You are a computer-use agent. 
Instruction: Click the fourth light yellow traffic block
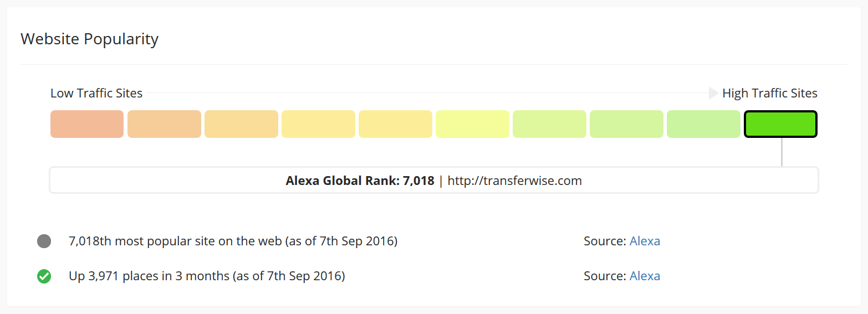coord(318,124)
